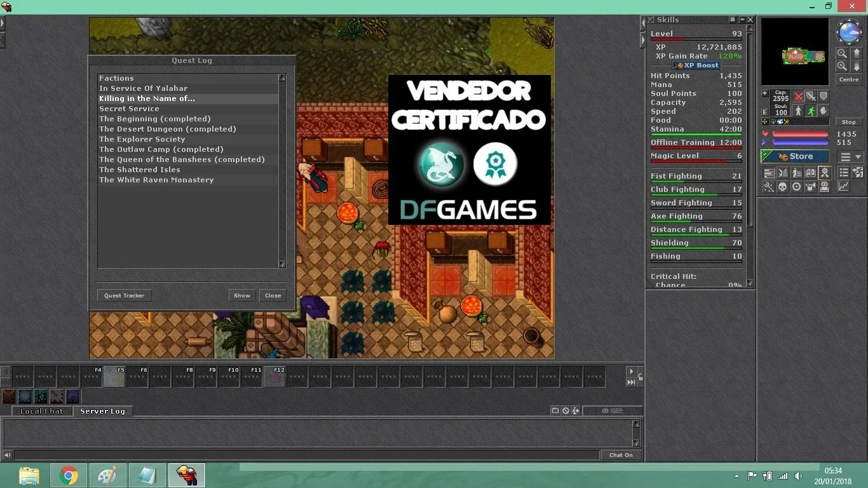This screenshot has height=488, width=868.
Task: Open analytics graph icon
Action: 843,187
